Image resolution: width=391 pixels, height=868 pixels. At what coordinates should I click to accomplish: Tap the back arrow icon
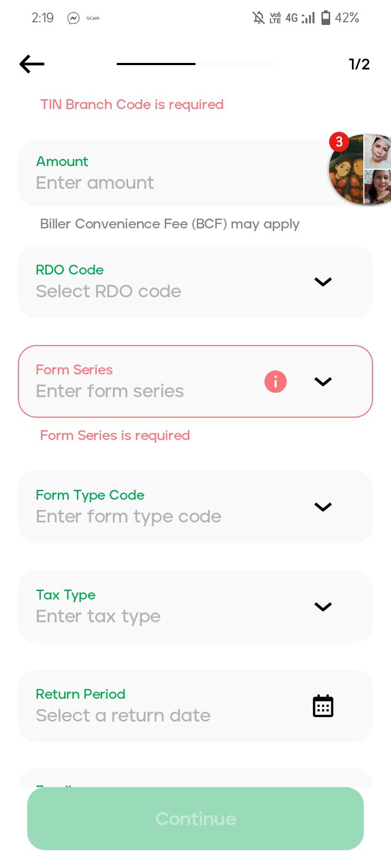[31, 64]
